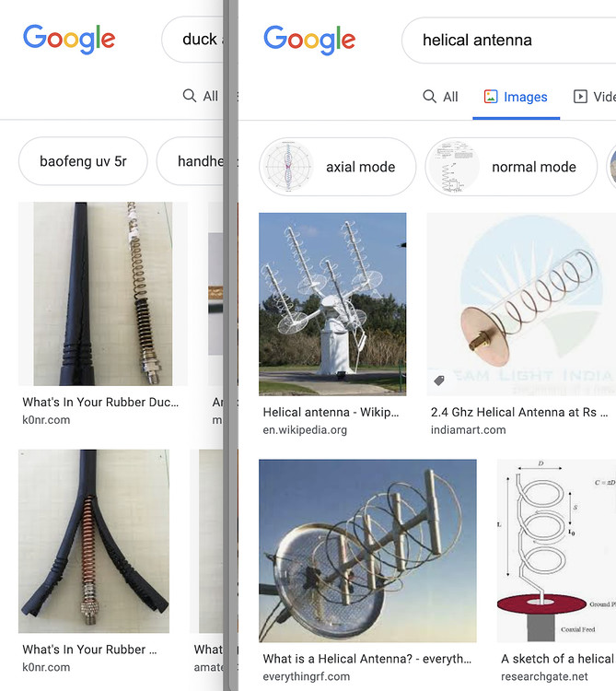The height and width of the screenshot is (691, 616).
Task: Click magnifier icon beside All in left window
Action: coord(190,96)
